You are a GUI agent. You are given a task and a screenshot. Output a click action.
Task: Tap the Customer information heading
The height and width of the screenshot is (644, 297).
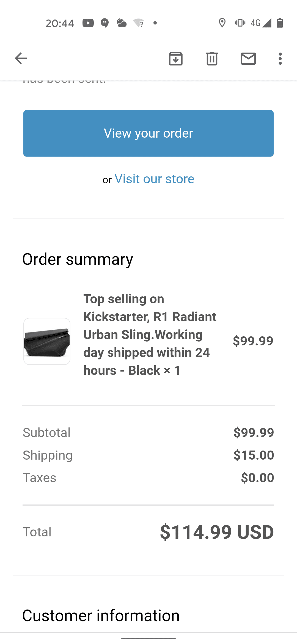click(x=101, y=615)
